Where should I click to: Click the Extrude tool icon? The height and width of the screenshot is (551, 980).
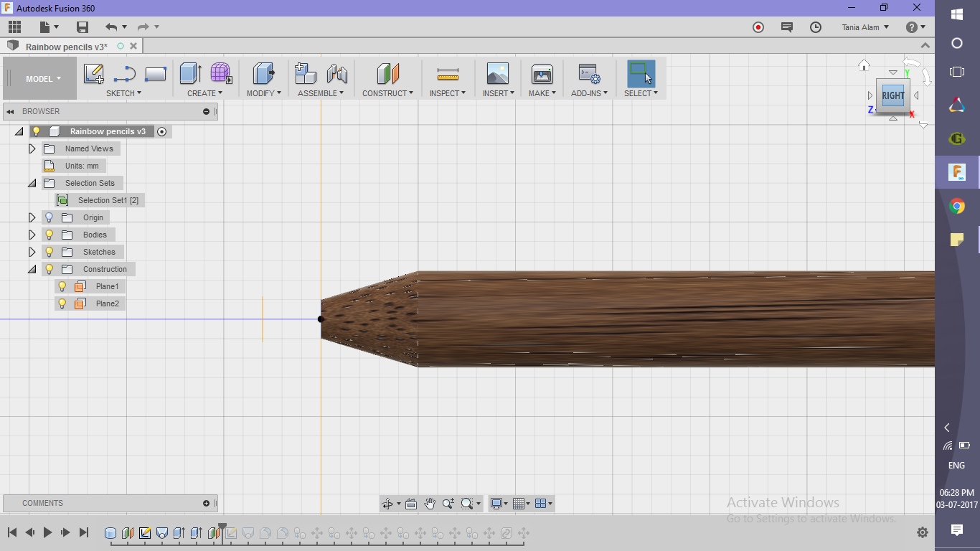[x=190, y=74]
